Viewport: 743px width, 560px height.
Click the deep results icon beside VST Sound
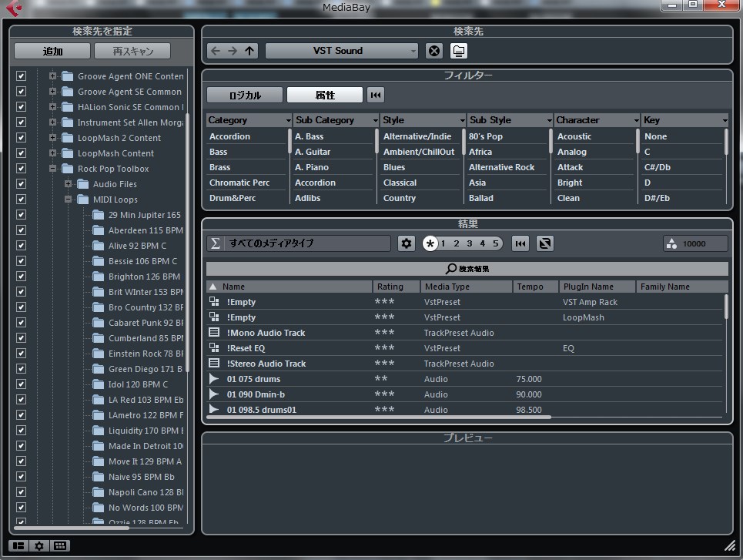pyautogui.click(x=458, y=51)
